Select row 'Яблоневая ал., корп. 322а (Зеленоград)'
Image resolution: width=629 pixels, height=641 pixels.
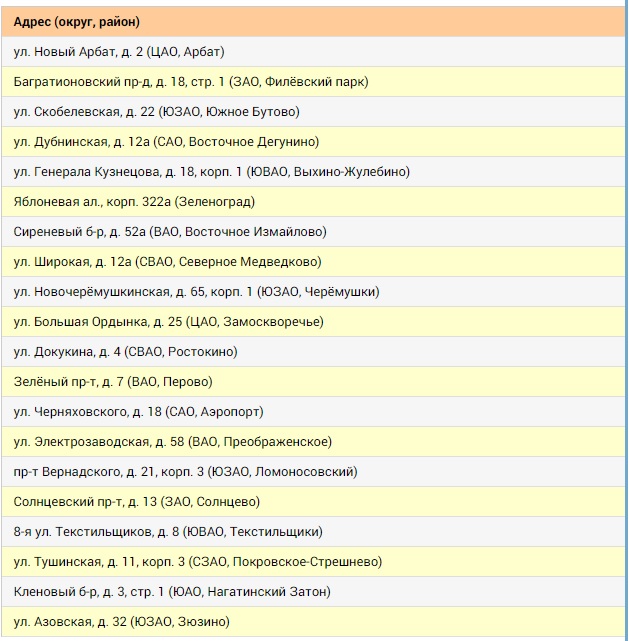point(313,202)
